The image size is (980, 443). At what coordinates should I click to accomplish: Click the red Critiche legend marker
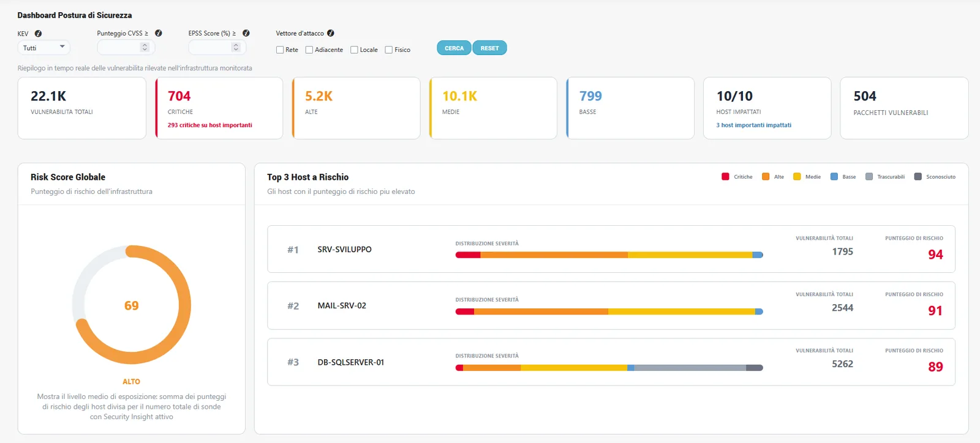pyautogui.click(x=725, y=177)
